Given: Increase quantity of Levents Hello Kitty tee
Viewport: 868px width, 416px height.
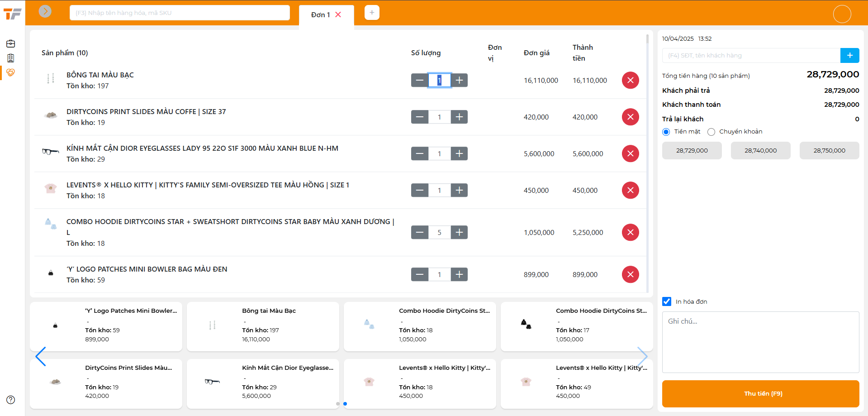Looking at the screenshot, I should coord(459,190).
